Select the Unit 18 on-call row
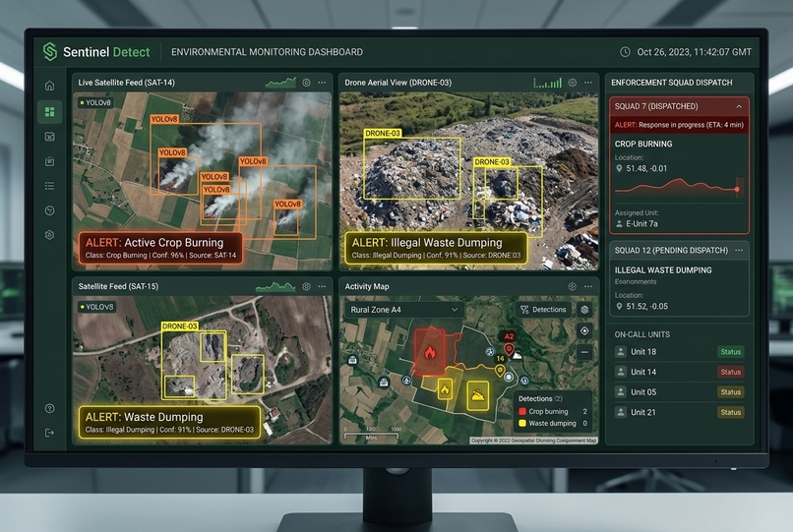 click(679, 352)
